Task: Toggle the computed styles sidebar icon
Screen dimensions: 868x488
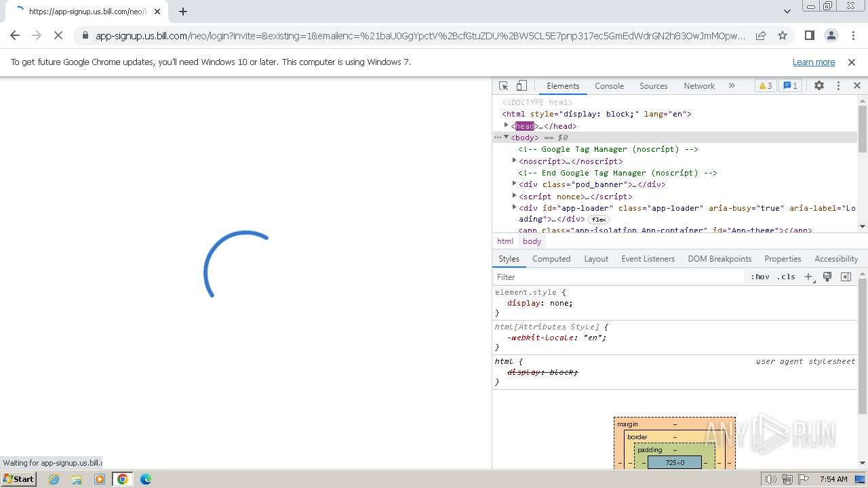Action: click(x=846, y=277)
